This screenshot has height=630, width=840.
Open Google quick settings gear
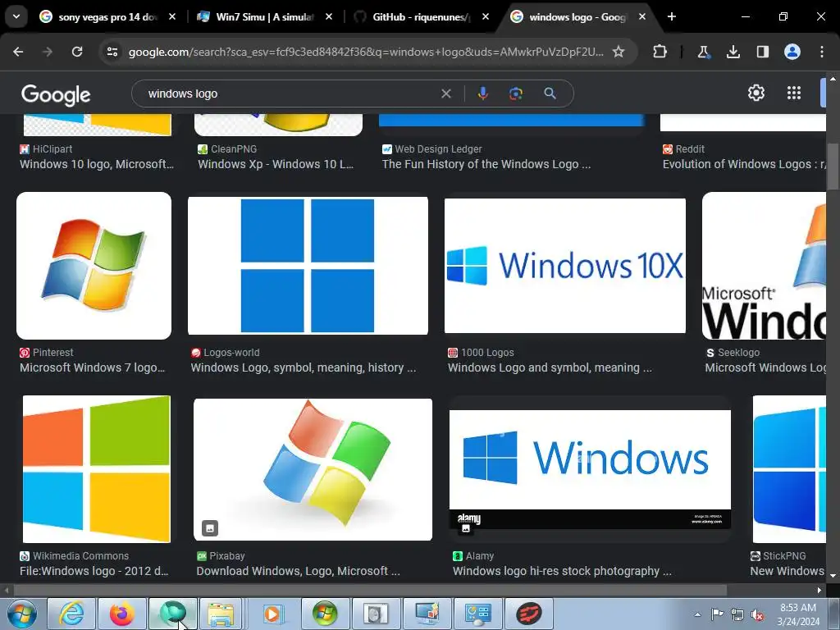pos(756,93)
